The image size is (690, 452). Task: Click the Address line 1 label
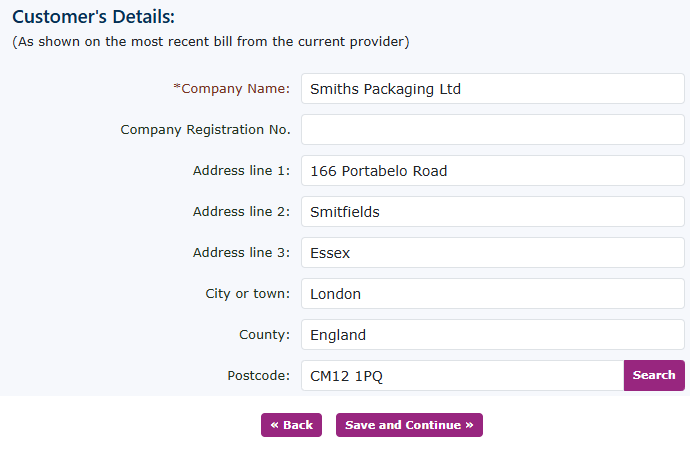point(241,170)
